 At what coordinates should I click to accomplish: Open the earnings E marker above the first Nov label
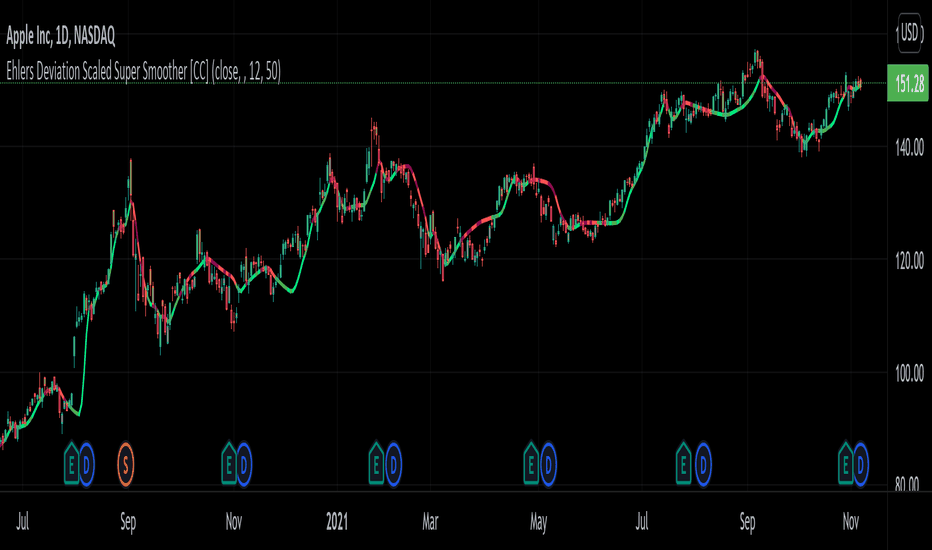click(x=229, y=464)
